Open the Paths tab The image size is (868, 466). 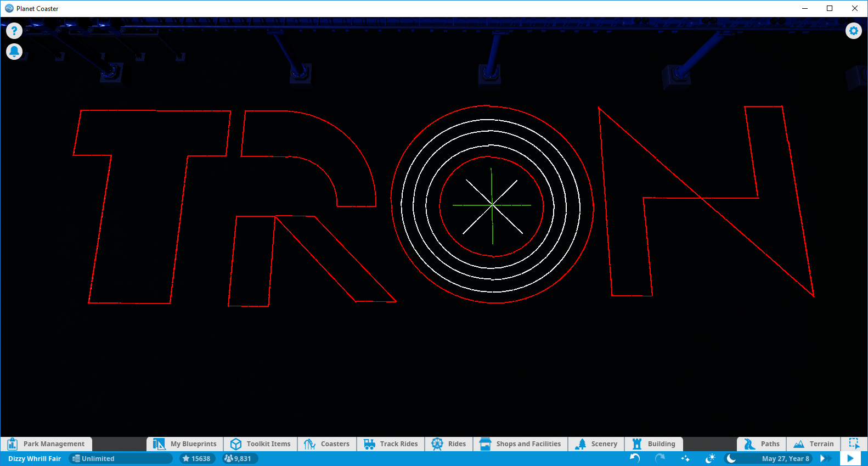coord(762,444)
